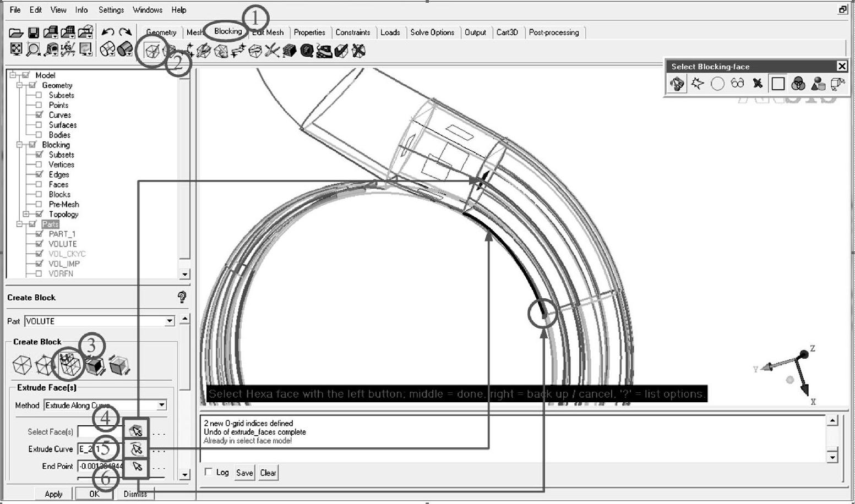Enable the Vertices checkbox under Blocking

point(39,165)
